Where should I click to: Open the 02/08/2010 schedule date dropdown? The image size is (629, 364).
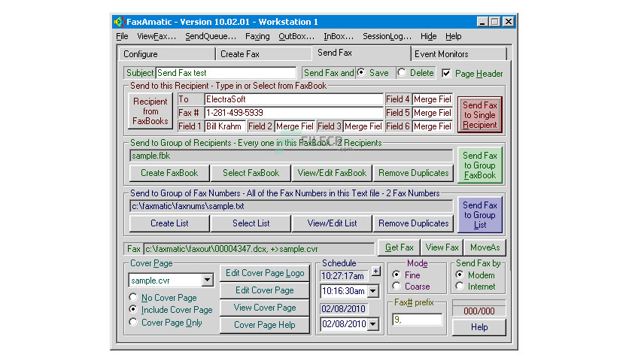[x=373, y=324]
